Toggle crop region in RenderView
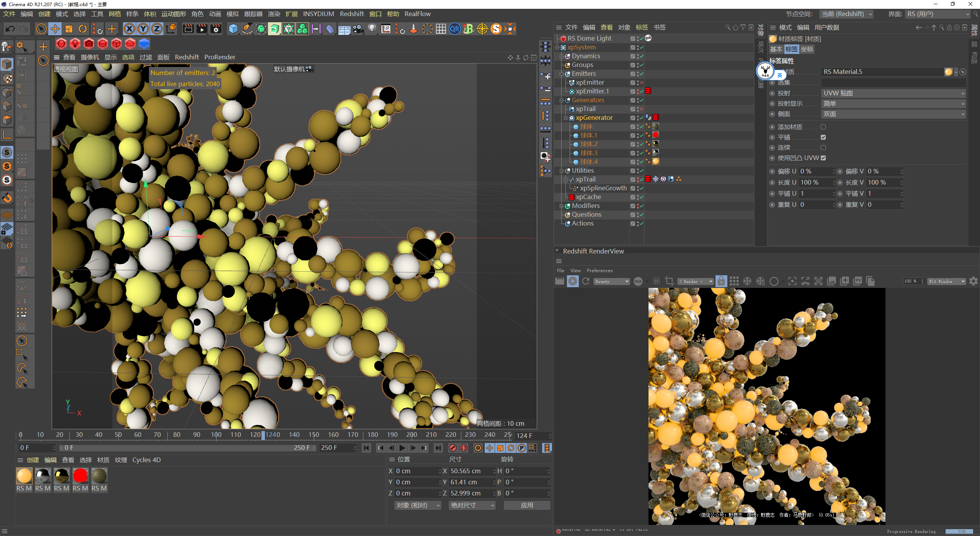Screen dimensions: 980x536 click(x=669, y=281)
